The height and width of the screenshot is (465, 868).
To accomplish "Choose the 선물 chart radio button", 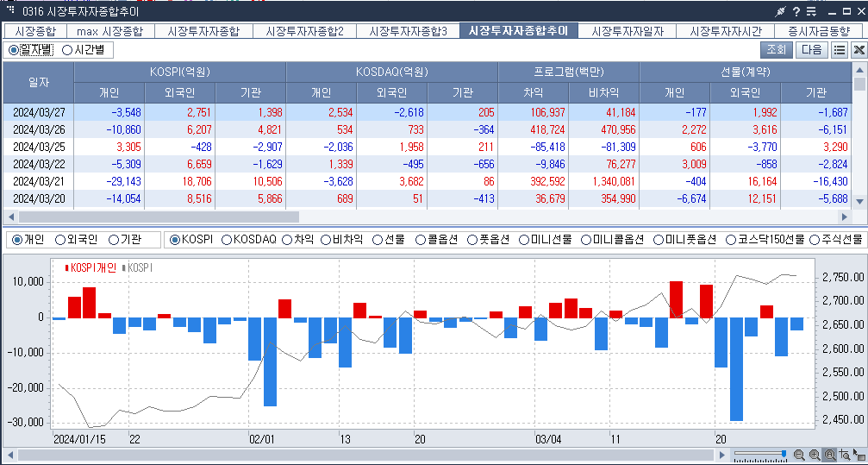I will 378,240.
